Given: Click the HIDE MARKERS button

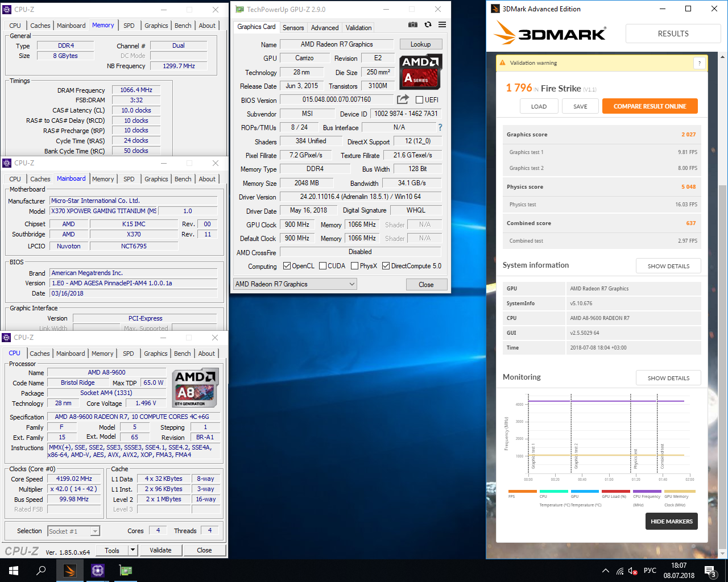Looking at the screenshot, I should tap(672, 521).
